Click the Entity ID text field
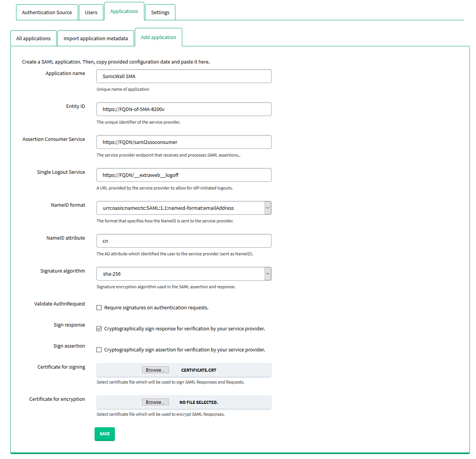This screenshot has width=476, height=459. [x=184, y=109]
